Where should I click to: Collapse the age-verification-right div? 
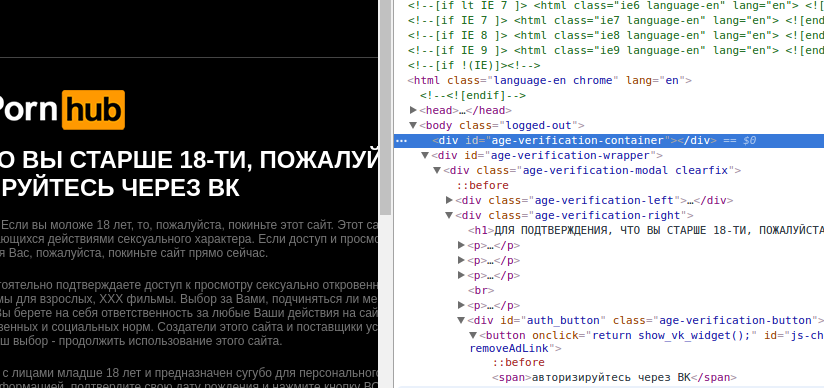pos(449,215)
